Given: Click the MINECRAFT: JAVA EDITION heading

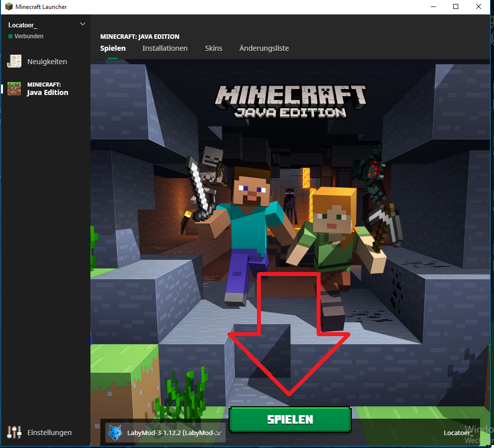Looking at the screenshot, I should coord(140,37).
